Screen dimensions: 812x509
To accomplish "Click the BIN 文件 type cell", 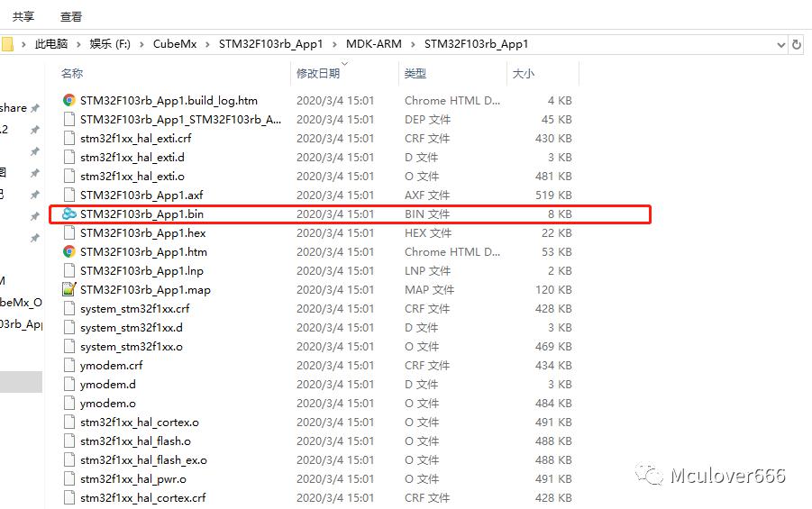I will 426,214.
